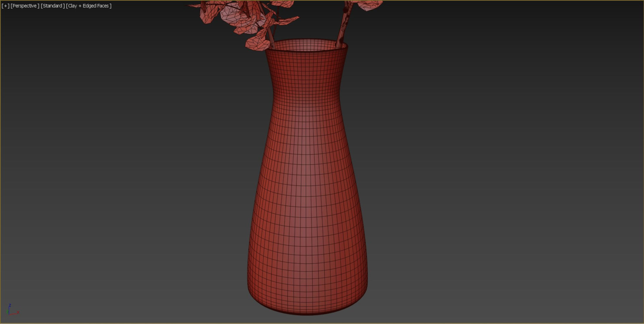Open the Clay + Edged Faces shading menu
The height and width of the screenshot is (324, 644).
pos(89,6)
